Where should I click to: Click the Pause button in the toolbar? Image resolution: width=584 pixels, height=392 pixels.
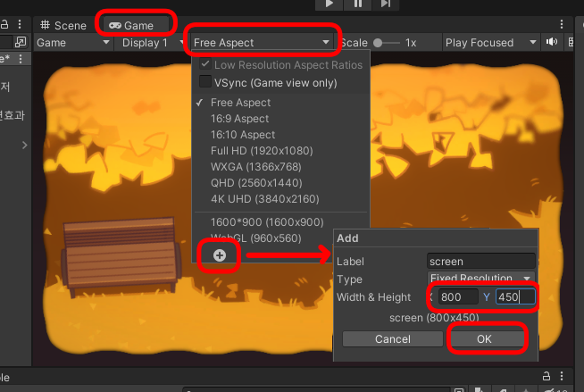(x=357, y=4)
